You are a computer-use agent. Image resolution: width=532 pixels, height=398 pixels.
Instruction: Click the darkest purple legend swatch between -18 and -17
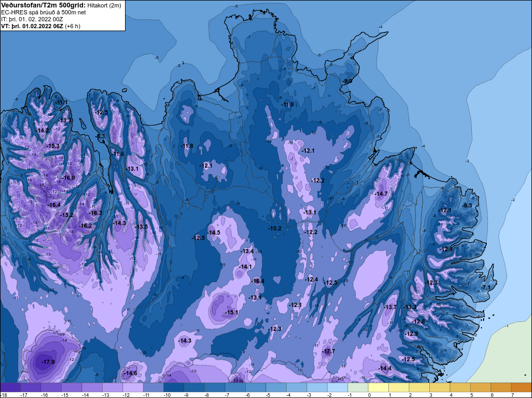(11, 387)
